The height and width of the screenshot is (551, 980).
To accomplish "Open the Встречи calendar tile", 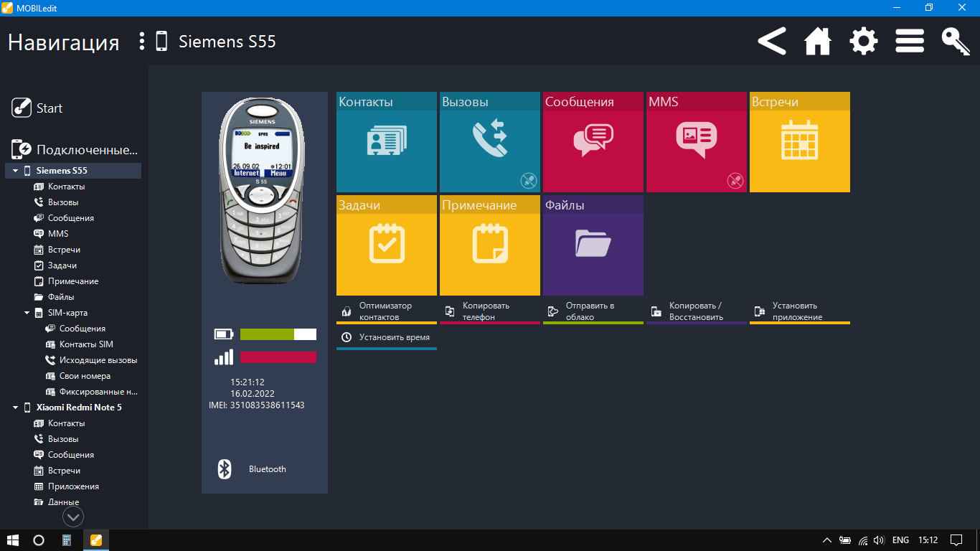I will 799,142.
